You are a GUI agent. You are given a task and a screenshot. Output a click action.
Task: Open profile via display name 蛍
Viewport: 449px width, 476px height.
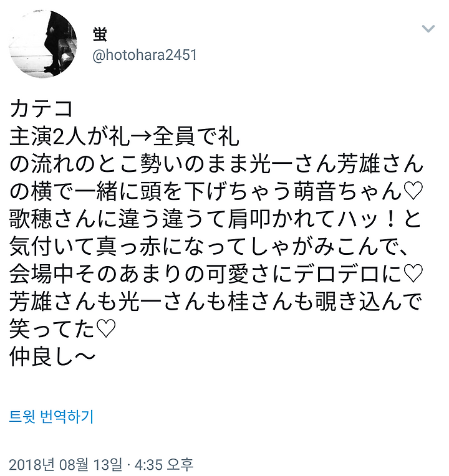click(100, 34)
